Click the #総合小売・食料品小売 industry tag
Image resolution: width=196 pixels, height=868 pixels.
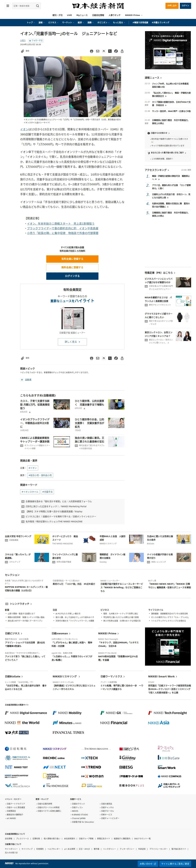40,475
